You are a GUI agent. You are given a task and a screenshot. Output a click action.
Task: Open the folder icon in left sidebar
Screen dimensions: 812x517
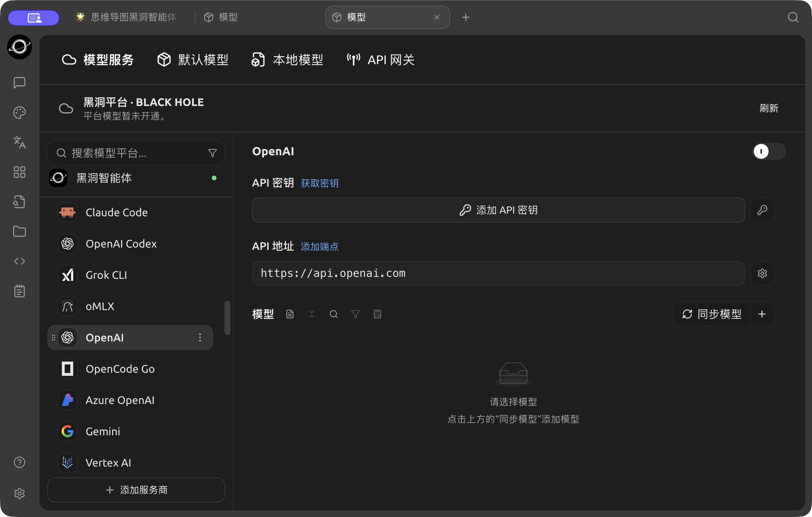tap(20, 232)
